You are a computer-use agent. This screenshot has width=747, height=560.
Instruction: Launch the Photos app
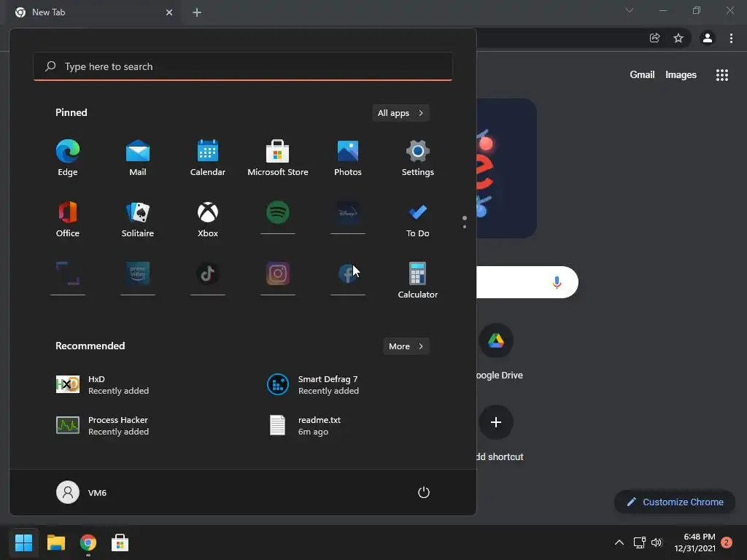point(348,158)
